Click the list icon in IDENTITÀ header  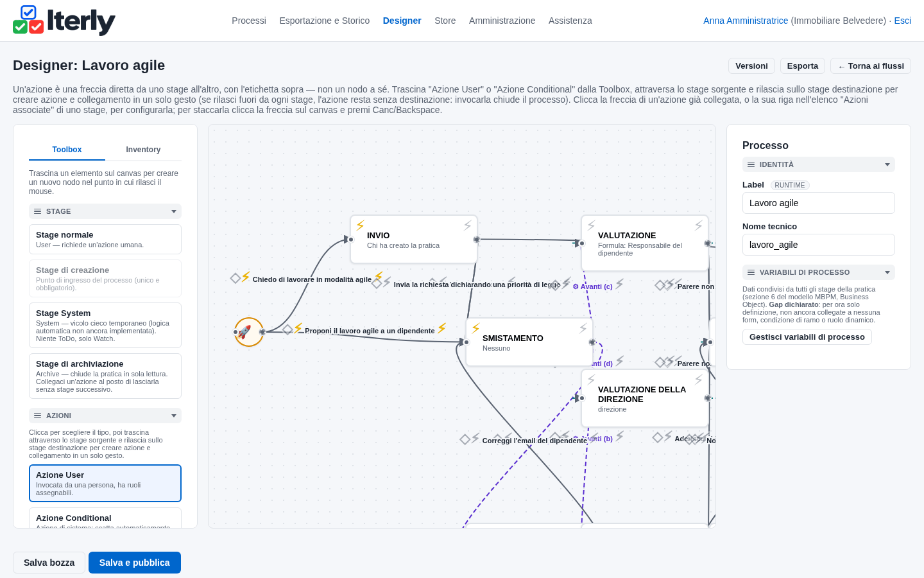point(751,164)
